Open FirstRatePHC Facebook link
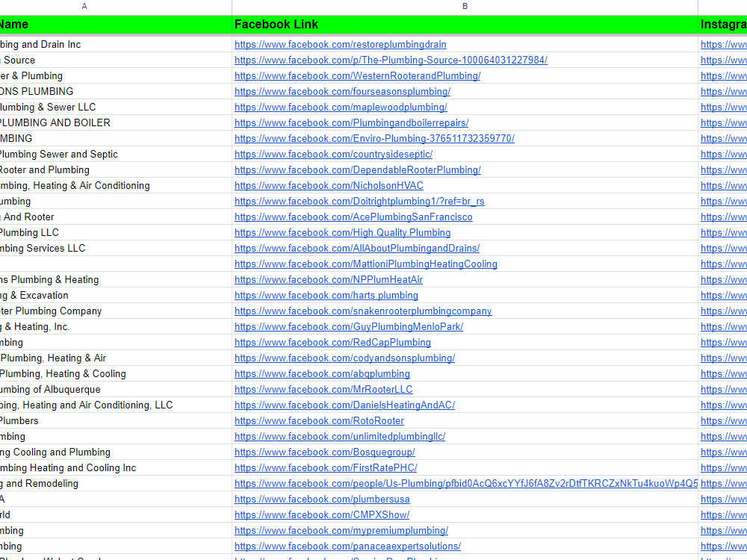This screenshot has width=747, height=560. pyautogui.click(x=326, y=469)
